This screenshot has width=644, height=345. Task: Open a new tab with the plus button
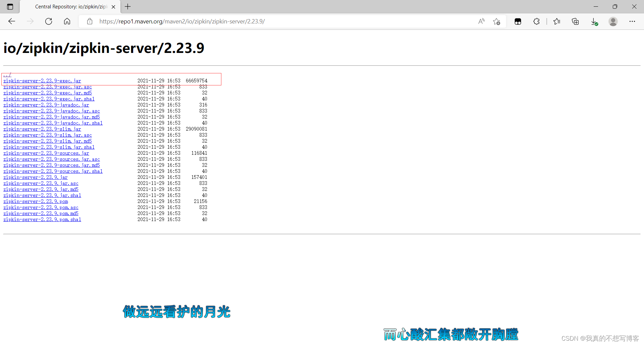(x=128, y=7)
